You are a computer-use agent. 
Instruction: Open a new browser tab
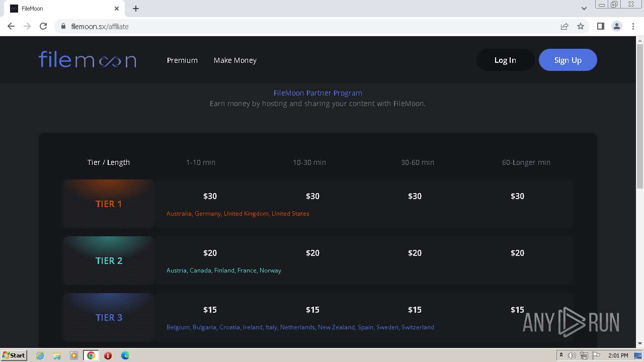[136, 9]
